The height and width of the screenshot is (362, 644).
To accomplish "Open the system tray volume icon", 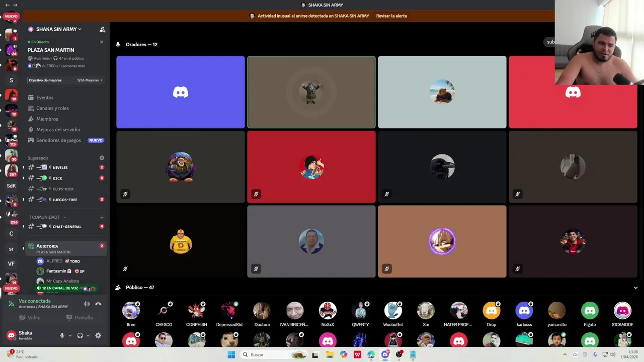I will [x=613, y=354].
